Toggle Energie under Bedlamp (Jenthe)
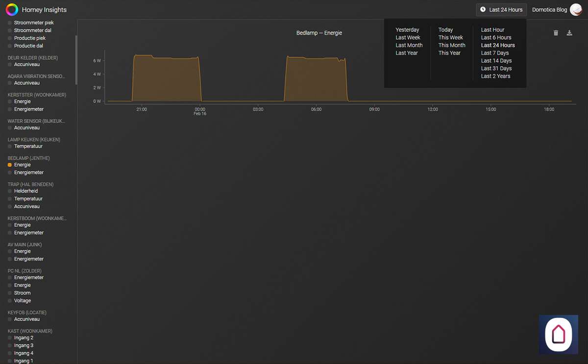The image size is (588, 364). click(22, 165)
